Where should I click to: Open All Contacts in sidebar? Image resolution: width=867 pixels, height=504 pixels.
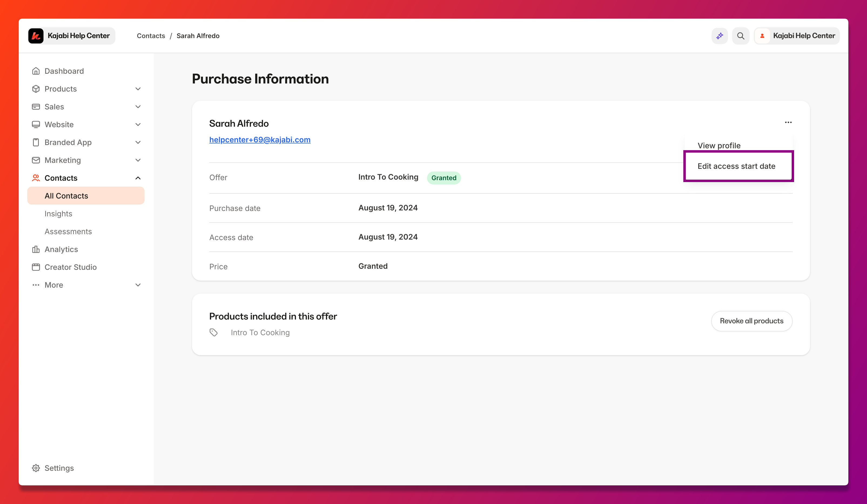tap(86, 196)
